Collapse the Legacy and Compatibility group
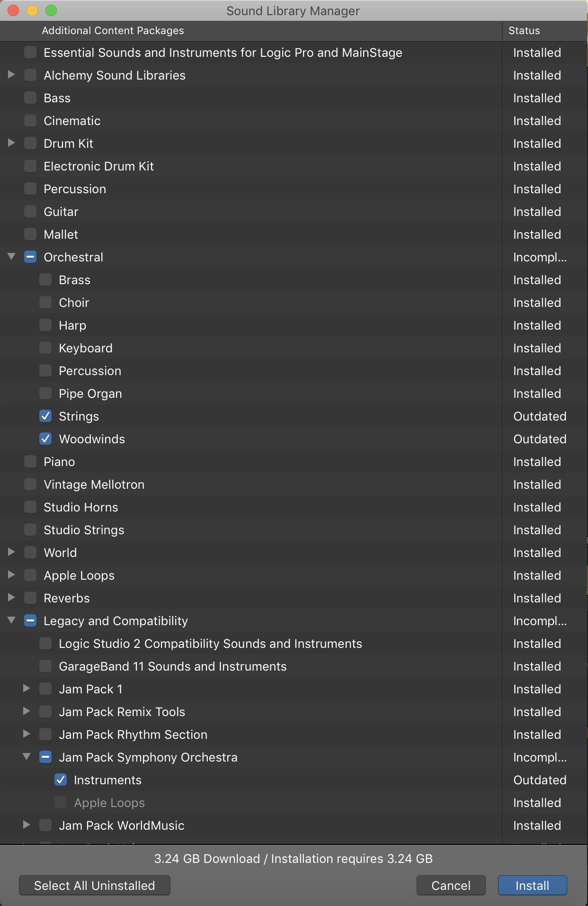Screen dimensions: 588x906 tap(11, 620)
